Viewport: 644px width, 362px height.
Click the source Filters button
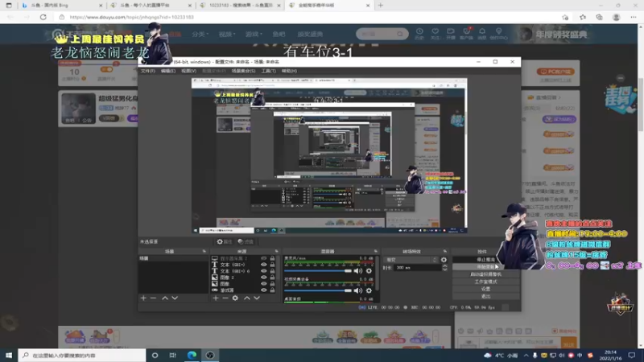(246, 242)
